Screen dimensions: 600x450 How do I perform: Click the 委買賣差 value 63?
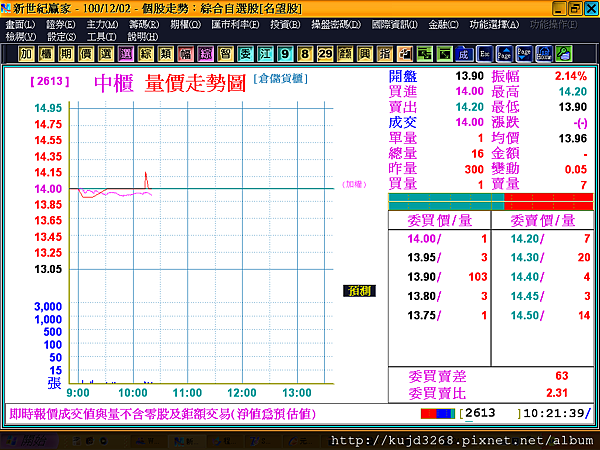tap(562, 376)
